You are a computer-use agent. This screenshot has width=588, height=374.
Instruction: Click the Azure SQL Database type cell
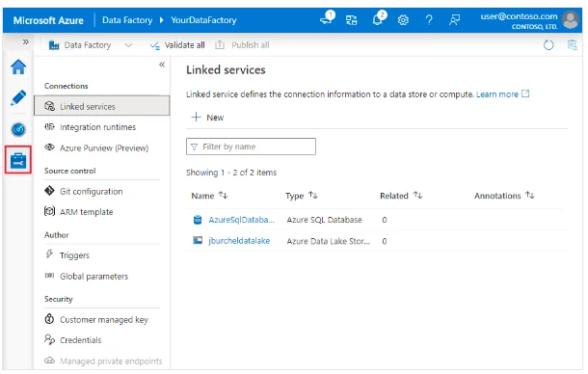click(x=325, y=220)
